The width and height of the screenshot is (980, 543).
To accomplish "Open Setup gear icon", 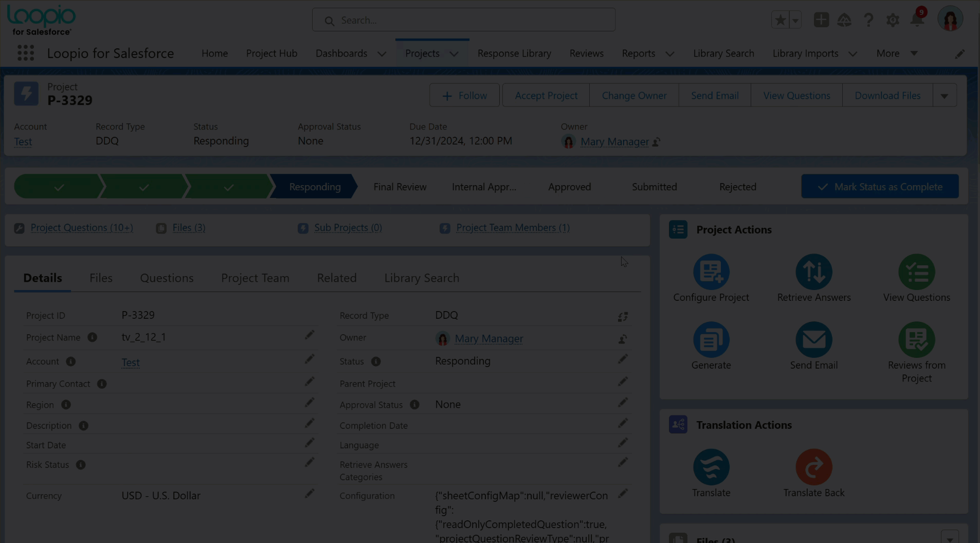I will (893, 20).
